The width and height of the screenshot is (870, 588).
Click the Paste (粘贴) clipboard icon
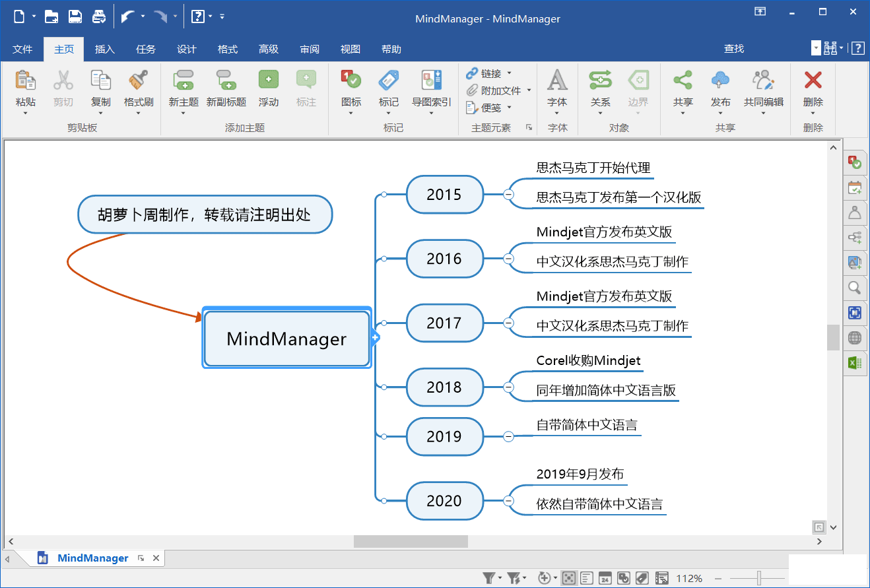coord(25,80)
